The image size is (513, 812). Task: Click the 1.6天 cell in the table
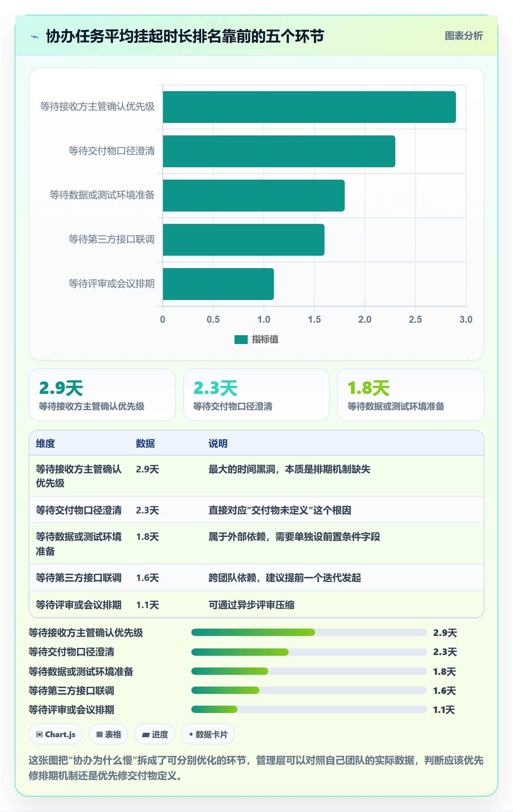pyautogui.click(x=148, y=578)
